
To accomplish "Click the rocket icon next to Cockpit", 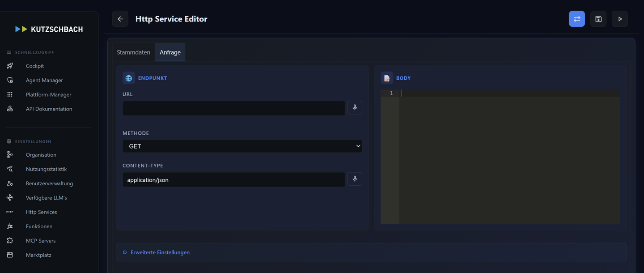I will (10, 66).
